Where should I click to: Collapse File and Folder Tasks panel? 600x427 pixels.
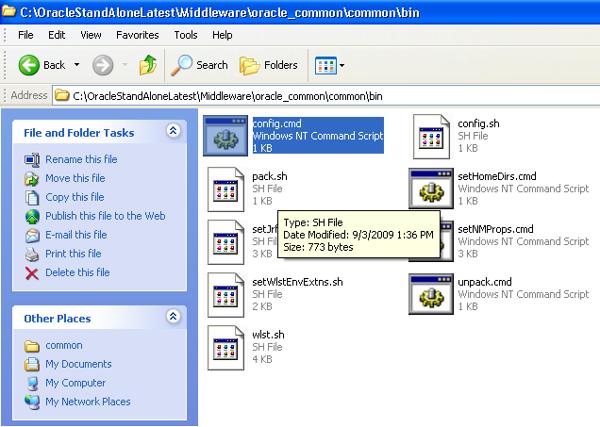click(x=174, y=131)
